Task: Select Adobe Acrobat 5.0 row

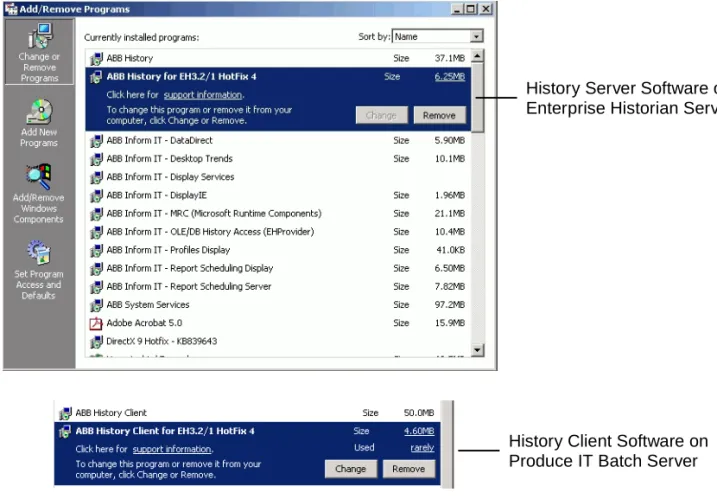Action: 278,323
